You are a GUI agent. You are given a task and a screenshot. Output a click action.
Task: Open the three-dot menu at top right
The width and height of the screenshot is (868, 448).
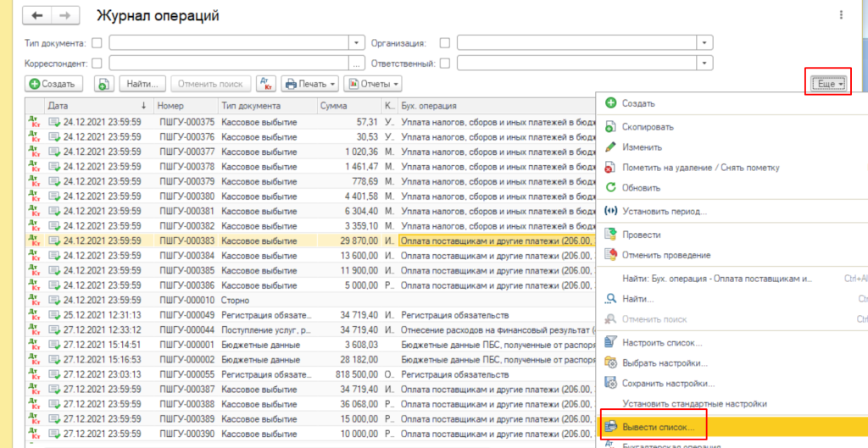pos(841,15)
